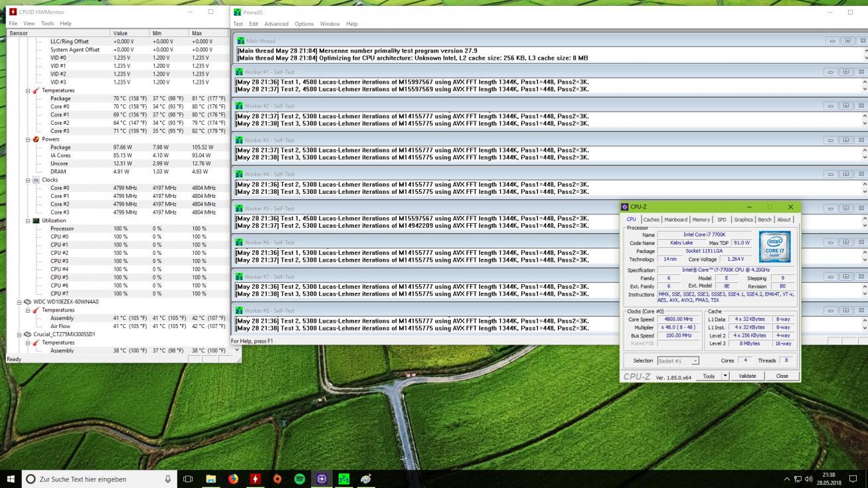Collapse the Utilization tree node

(28, 220)
